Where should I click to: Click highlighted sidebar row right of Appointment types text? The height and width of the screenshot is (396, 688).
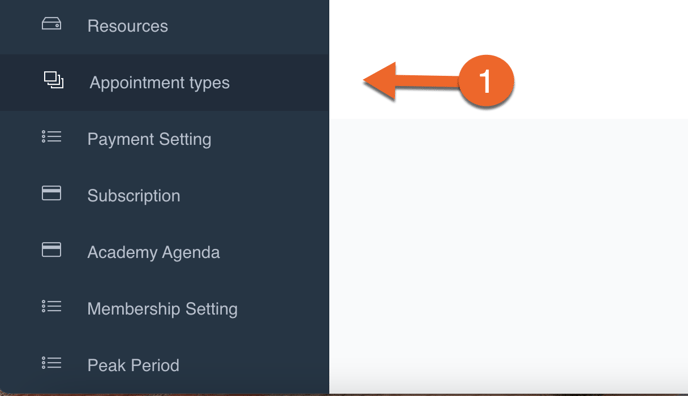click(x=279, y=82)
